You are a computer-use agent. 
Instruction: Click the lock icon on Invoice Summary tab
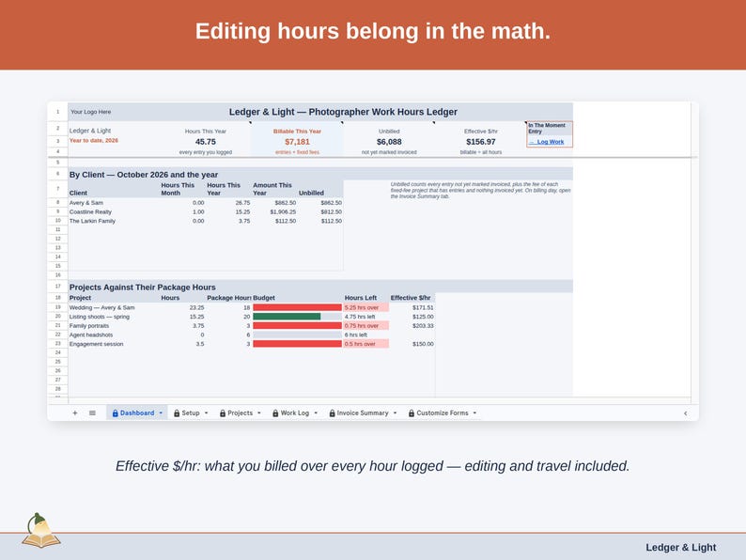[x=332, y=413]
